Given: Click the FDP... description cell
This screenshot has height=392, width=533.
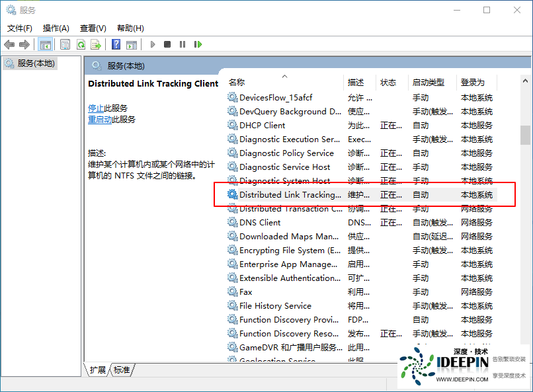Looking at the screenshot, I should point(358,320).
